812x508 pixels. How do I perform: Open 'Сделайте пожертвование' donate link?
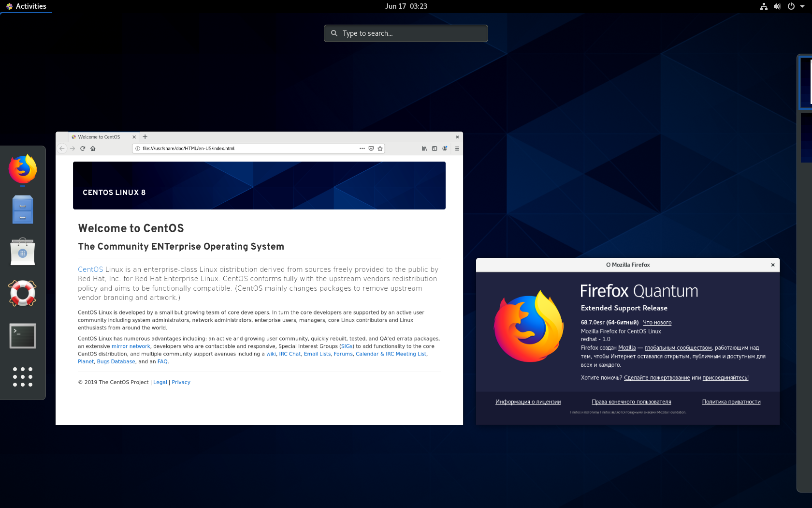[657, 378]
